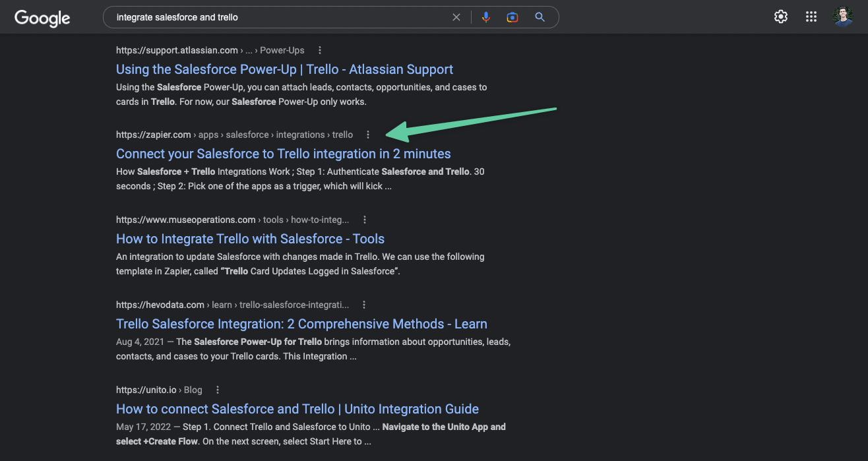
Task: Click the hevodata.com URL breadcrumb
Action: [233, 305]
